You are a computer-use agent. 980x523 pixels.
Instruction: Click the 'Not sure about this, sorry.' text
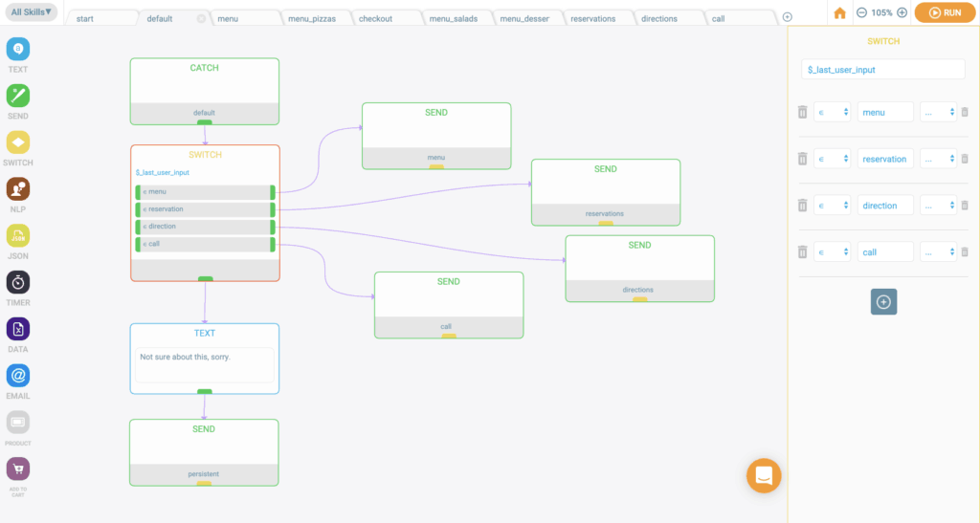(185, 357)
